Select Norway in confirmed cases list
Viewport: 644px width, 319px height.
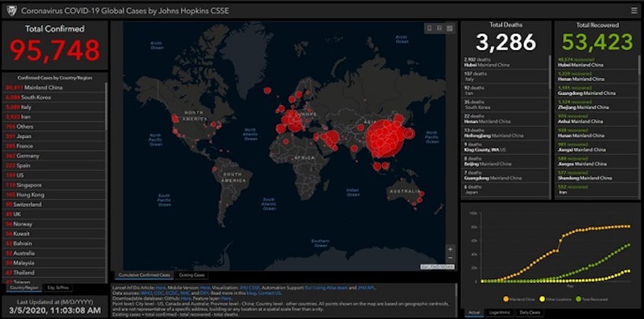pyautogui.click(x=54, y=224)
